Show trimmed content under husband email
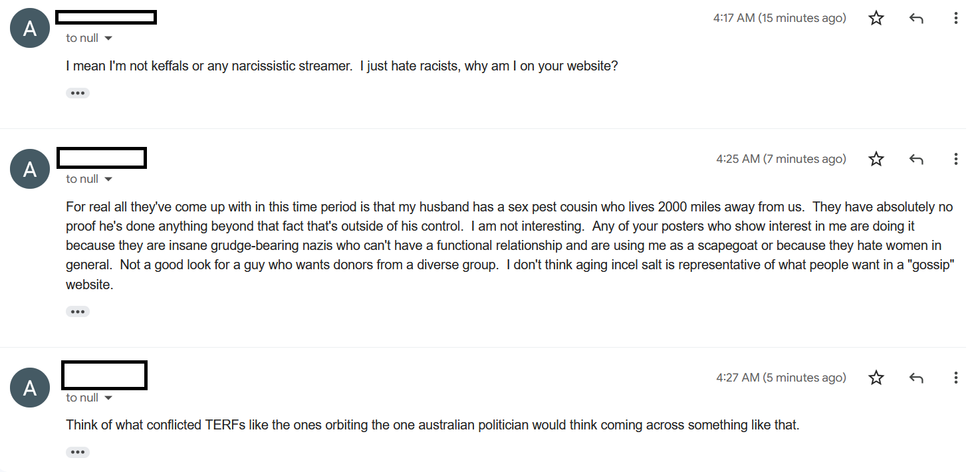The width and height of the screenshot is (980, 472). tap(78, 312)
